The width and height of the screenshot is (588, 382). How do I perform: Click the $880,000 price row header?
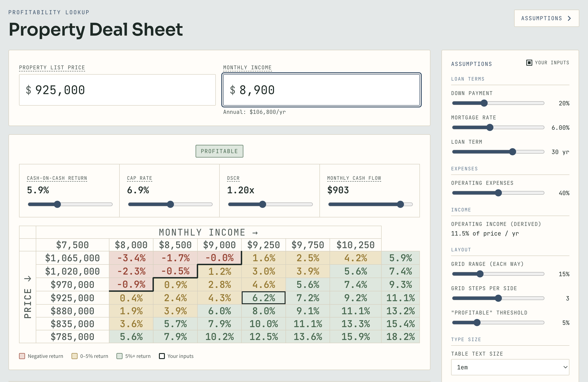[x=72, y=311]
